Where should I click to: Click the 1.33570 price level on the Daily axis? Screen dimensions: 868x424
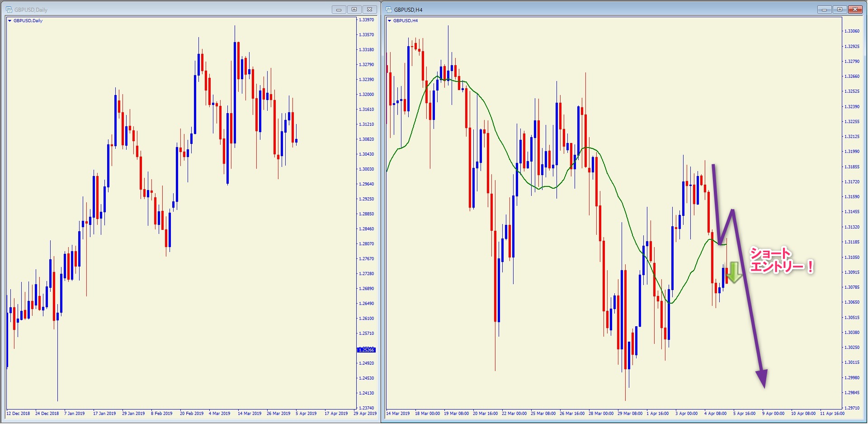[367, 35]
